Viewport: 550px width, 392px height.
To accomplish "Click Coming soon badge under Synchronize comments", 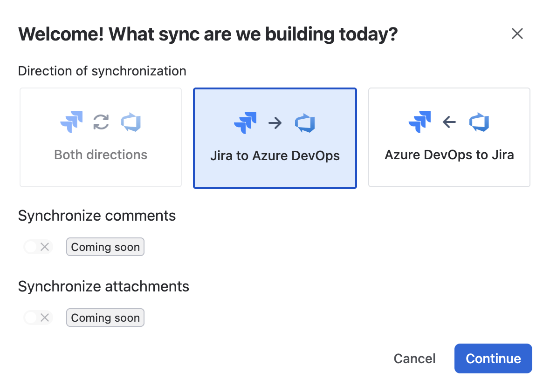I will (105, 247).
